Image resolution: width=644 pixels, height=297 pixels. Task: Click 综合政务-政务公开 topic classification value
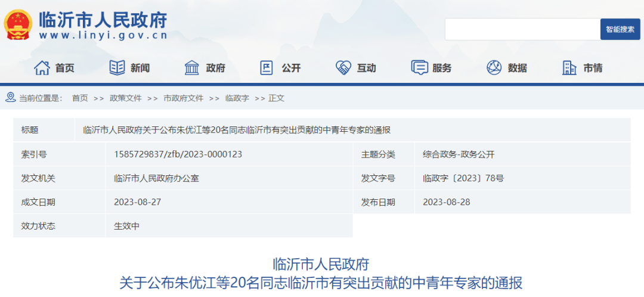(x=459, y=154)
